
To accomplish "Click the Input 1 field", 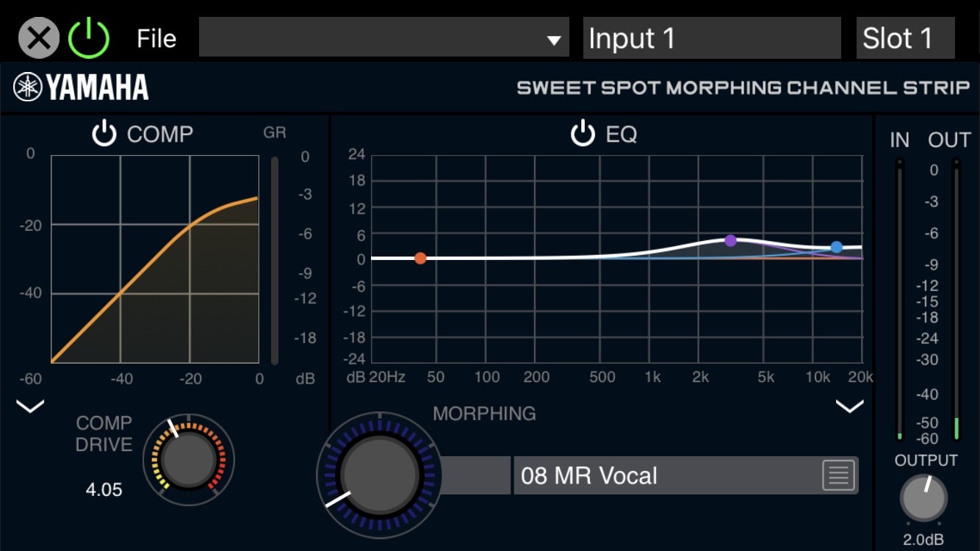I will 711,38.
